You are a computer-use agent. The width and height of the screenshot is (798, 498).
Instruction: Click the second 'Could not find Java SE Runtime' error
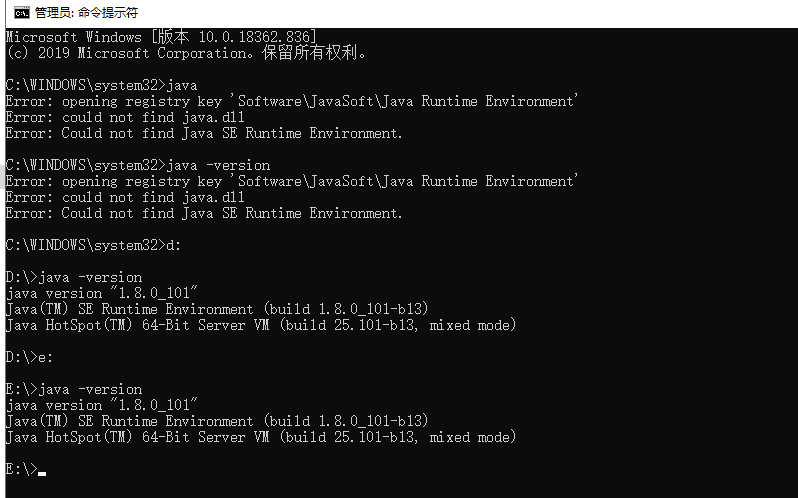click(x=204, y=213)
